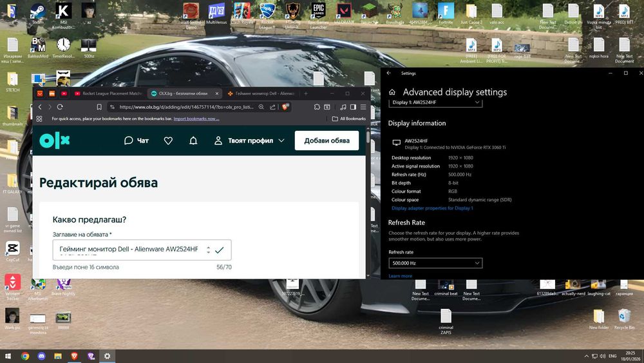Open the Steam desktop shortcut
Viewport: 644px width, 363px height.
(38, 13)
